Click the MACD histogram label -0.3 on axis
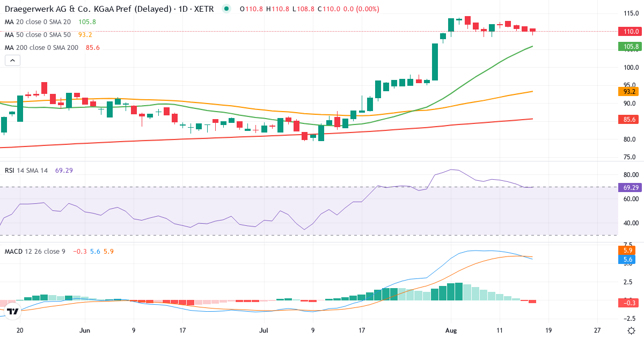 (628, 303)
